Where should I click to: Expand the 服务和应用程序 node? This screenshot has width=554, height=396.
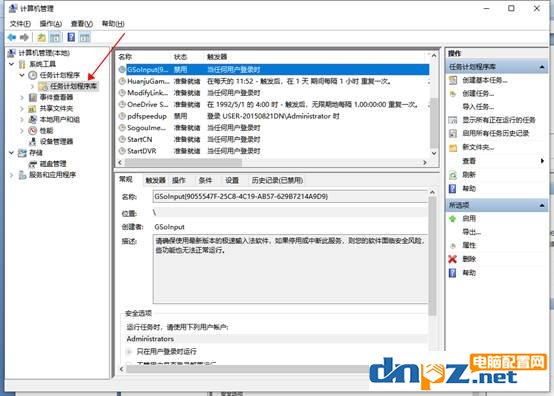click(x=12, y=175)
